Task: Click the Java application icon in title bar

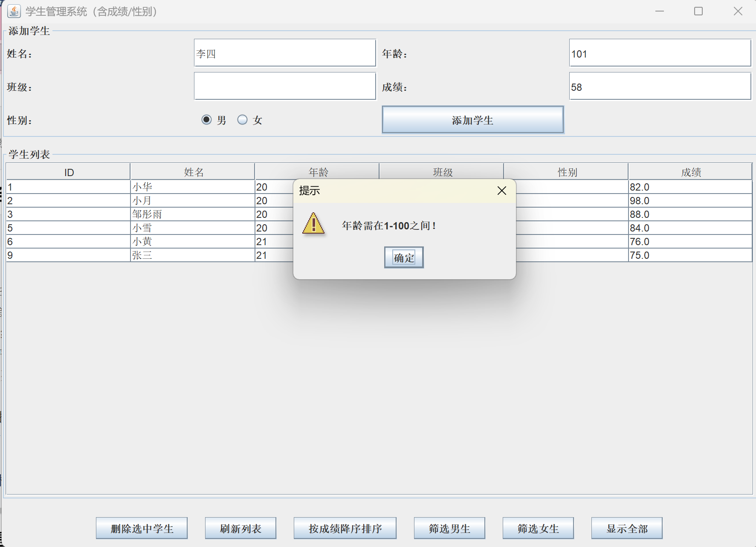Action: click(14, 11)
